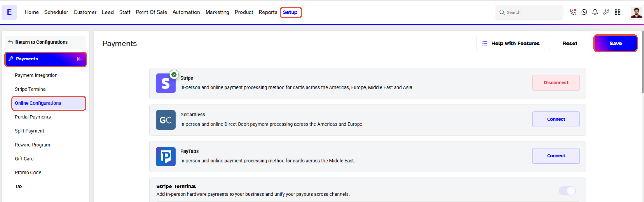The image size is (644, 202).
Task: Open the Automation menu
Action: coord(186,12)
